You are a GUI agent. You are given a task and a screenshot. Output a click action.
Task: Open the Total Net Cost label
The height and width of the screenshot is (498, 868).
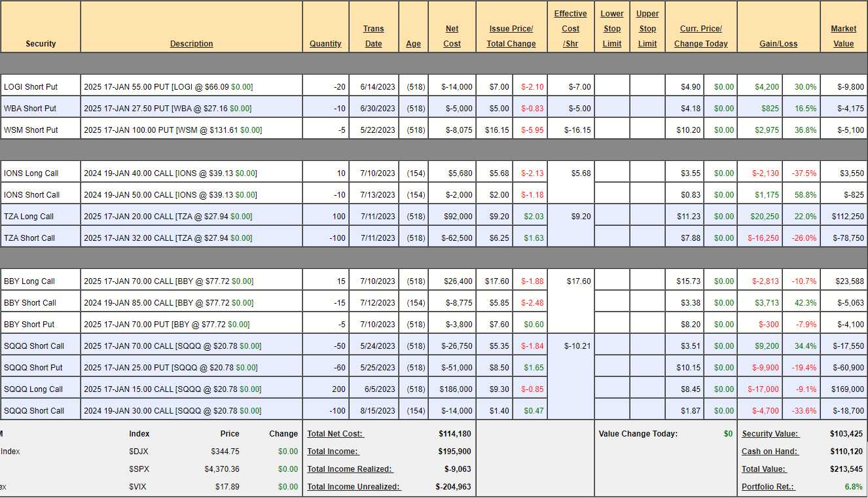click(x=335, y=434)
